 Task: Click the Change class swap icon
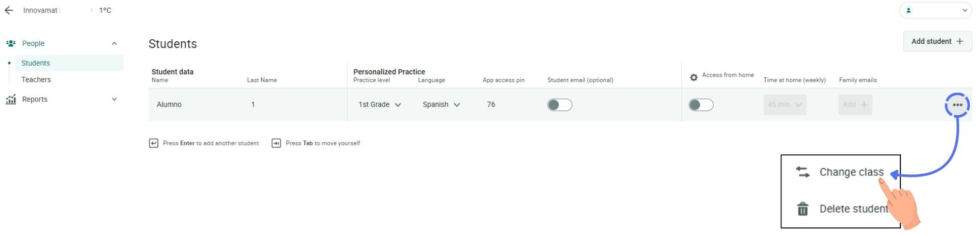(x=803, y=172)
